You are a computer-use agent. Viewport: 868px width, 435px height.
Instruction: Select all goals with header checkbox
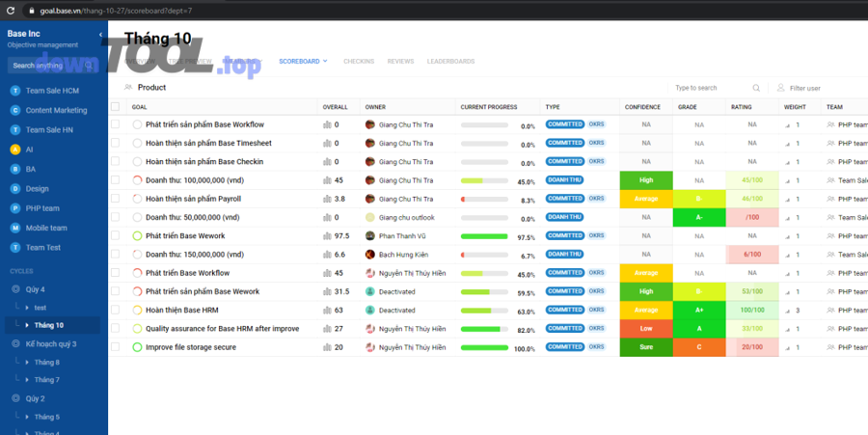116,107
